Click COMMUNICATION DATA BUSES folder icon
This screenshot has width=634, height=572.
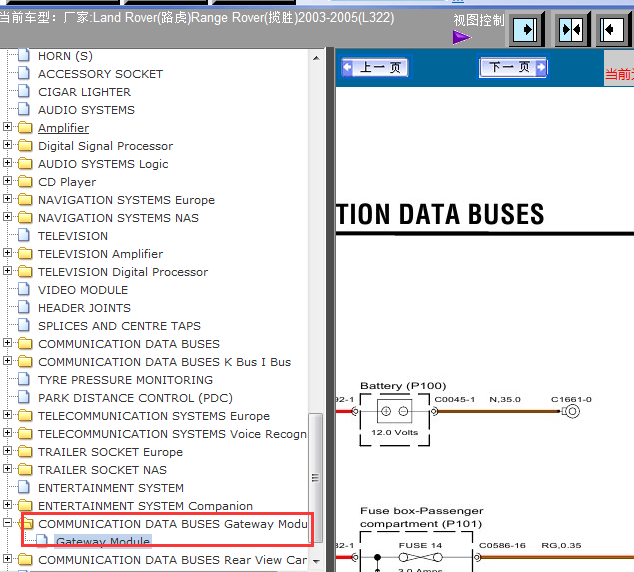click(25, 344)
